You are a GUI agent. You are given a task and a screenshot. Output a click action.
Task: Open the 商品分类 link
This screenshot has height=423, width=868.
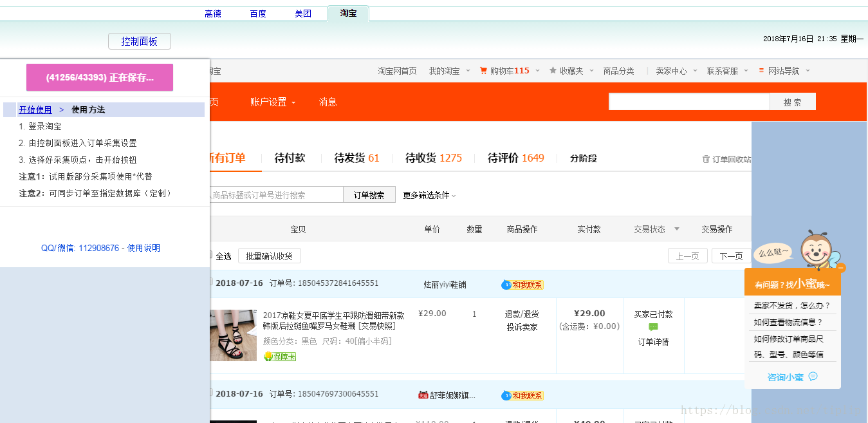coord(618,71)
